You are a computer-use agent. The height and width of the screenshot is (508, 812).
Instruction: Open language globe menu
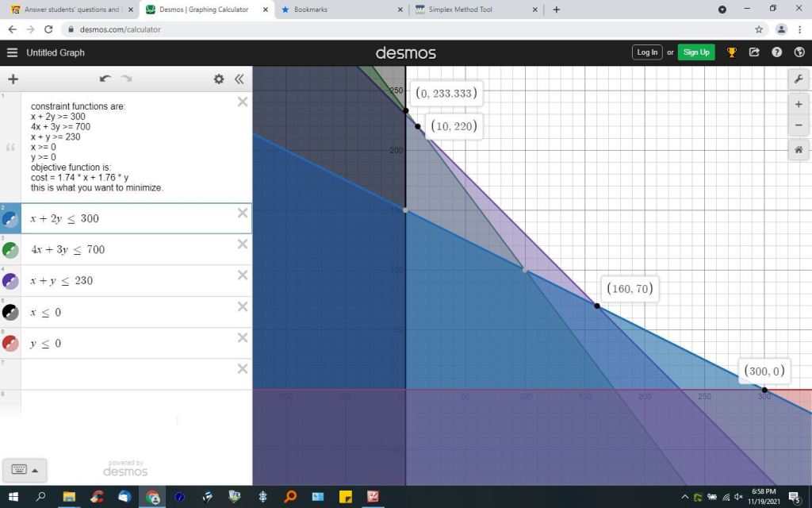click(x=799, y=52)
